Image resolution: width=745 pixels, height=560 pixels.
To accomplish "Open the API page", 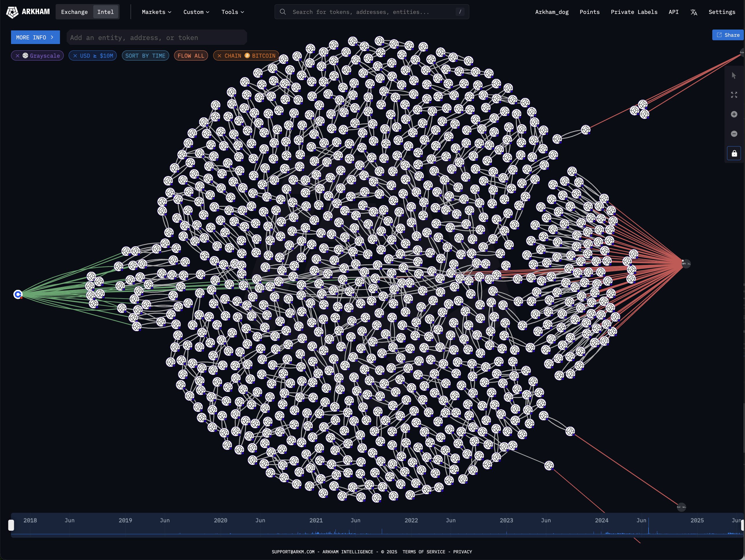I will [x=673, y=12].
